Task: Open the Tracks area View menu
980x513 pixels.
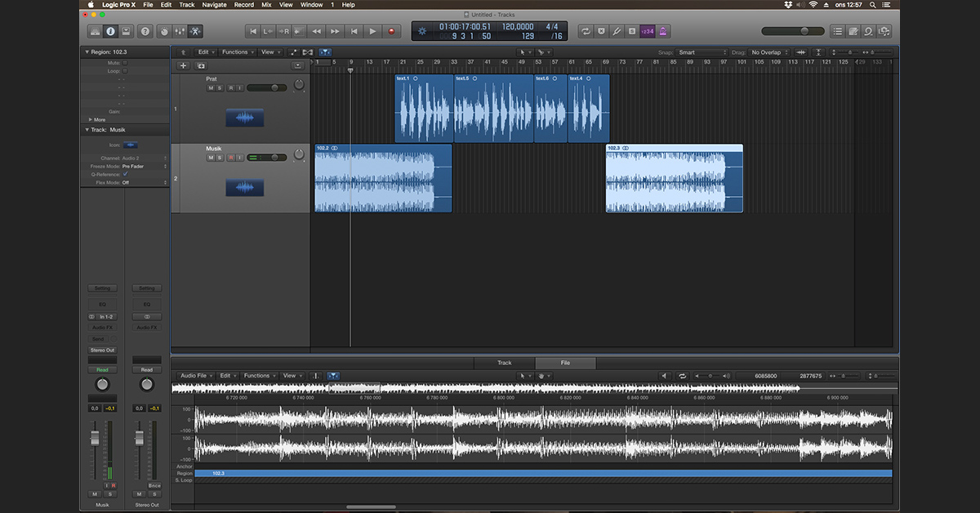Action: point(269,52)
